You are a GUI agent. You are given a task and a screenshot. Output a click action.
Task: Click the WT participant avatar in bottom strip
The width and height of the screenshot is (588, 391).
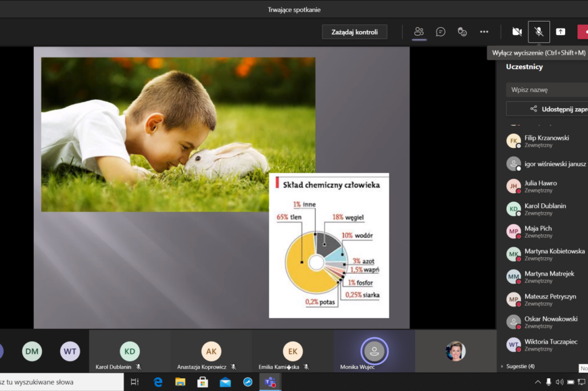[70, 351]
